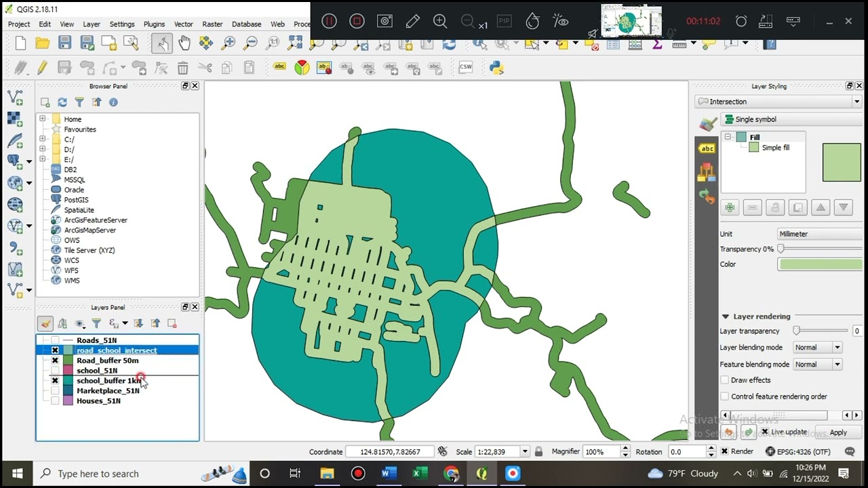Toggle the Live update checkbox
868x488 pixels.
pyautogui.click(x=764, y=432)
